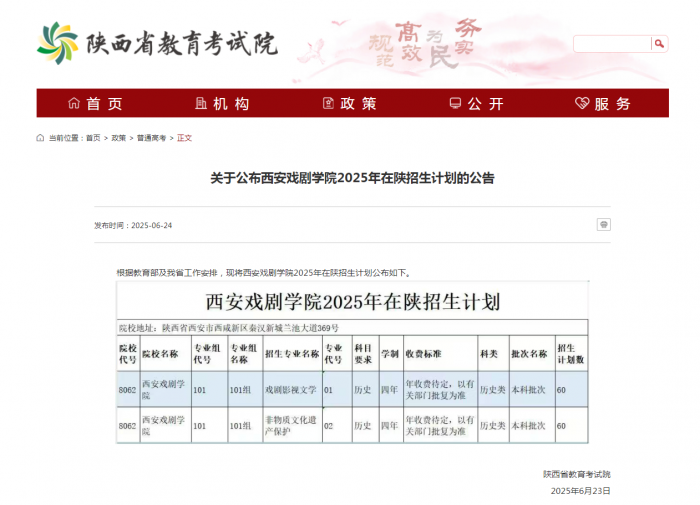Image resolution: width=700 pixels, height=505 pixels.
Task: Click the 非物质文化遗产保护 major cell
Action: [292, 426]
